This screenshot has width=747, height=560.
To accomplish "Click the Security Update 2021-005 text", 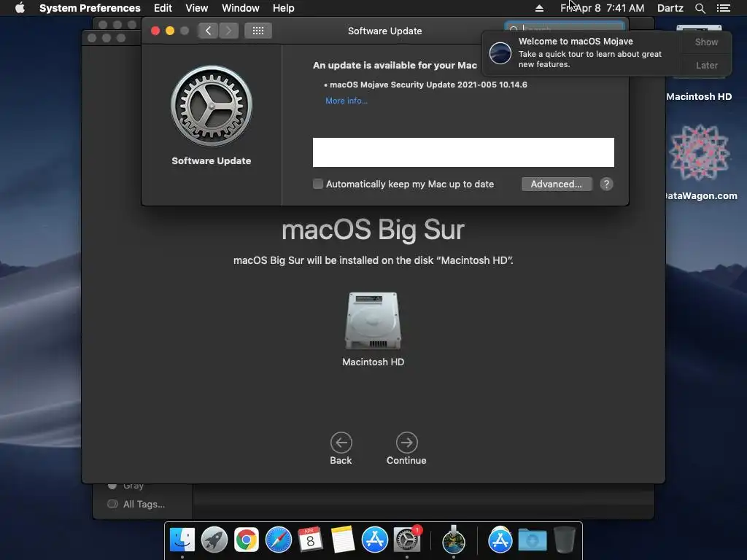I will point(428,85).
